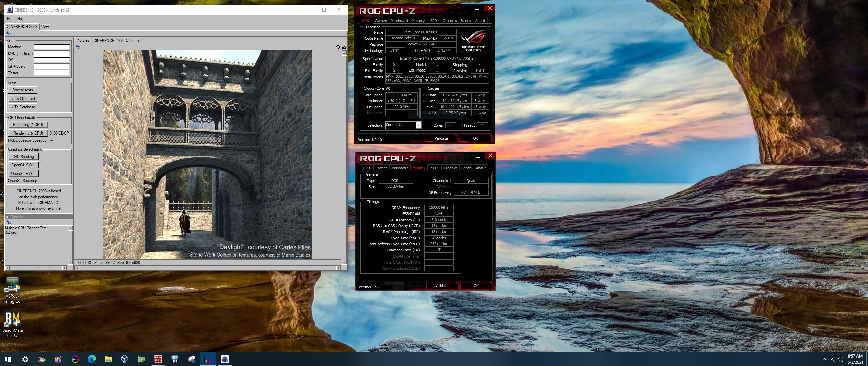Run the Rendering (1 CPU) benchmark
868x366 pixels.
tap(28, 125)
